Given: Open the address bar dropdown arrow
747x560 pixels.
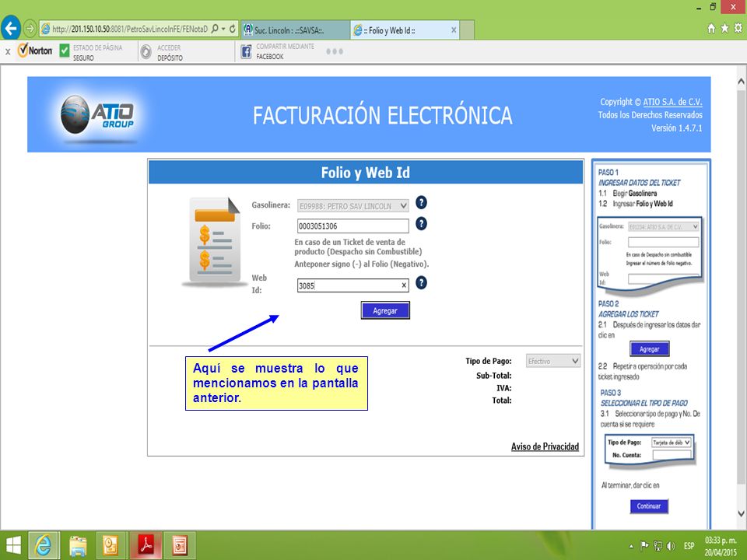Looking at the screenshot, I should [223, 29].
